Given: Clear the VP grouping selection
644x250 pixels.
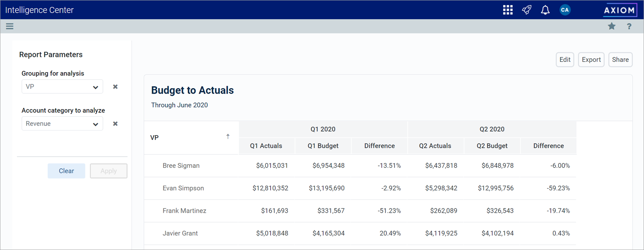Looking at the screenshot, I should pyautogui.click(x=115, y=87).
